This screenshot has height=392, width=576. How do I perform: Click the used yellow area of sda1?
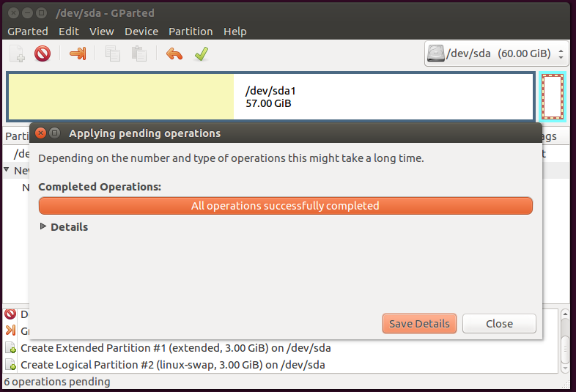click(x=121, y=97)
